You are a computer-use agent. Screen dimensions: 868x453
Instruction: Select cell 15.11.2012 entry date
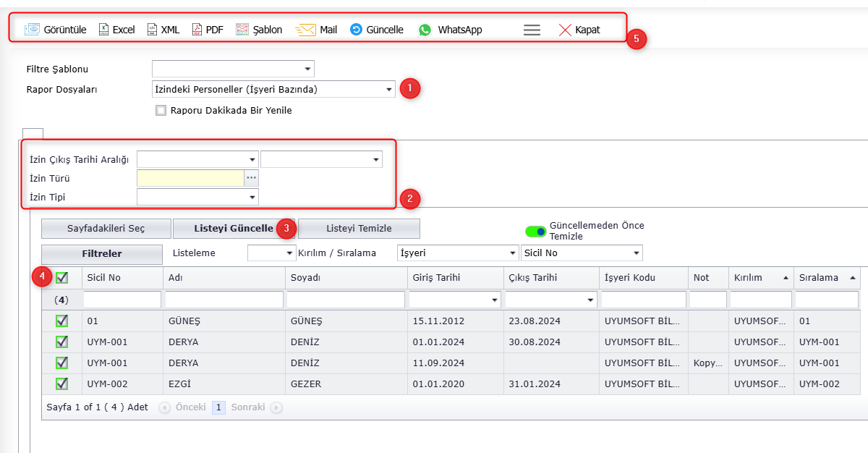click(455, 321)
